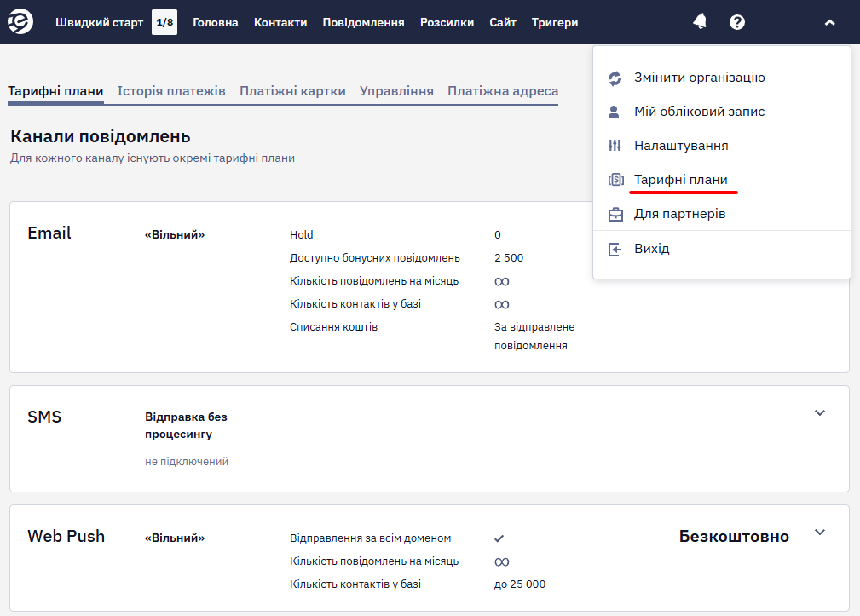Select Змінити організацію menu entry

(699, 78)
